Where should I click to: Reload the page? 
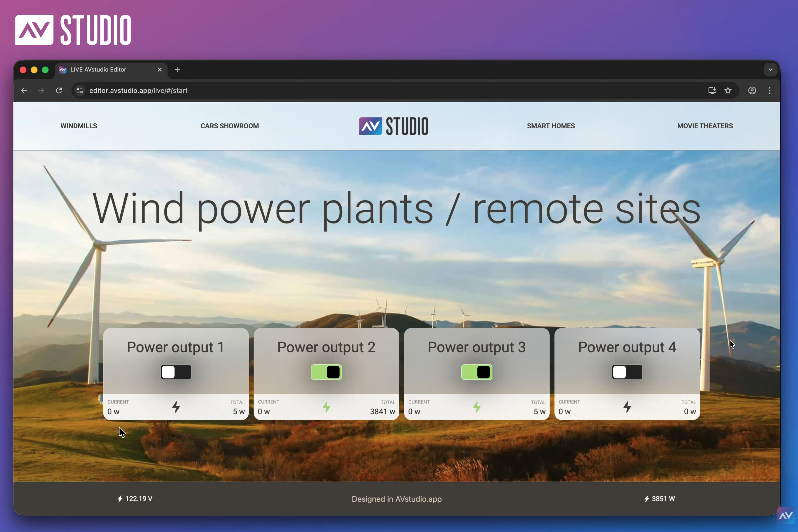click(x=59, y=90)
